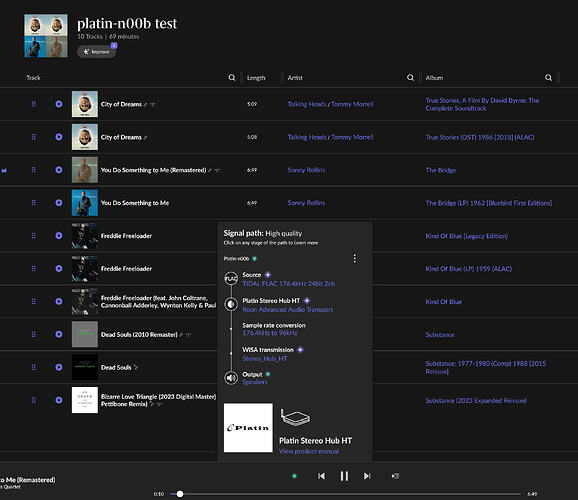Click the playlist cover collage thumbnail
The height and width of the screenshot is (500, 578).
(x=46, y=36)
